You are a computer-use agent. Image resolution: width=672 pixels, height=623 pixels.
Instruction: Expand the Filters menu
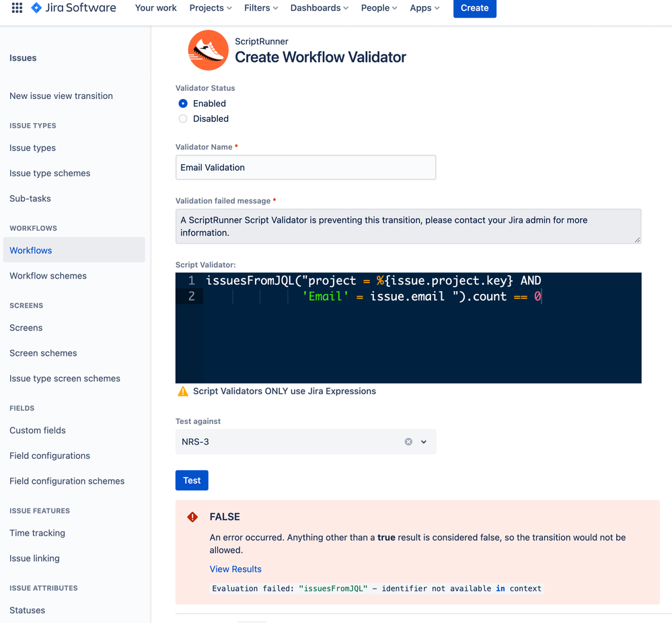point(261,7)
